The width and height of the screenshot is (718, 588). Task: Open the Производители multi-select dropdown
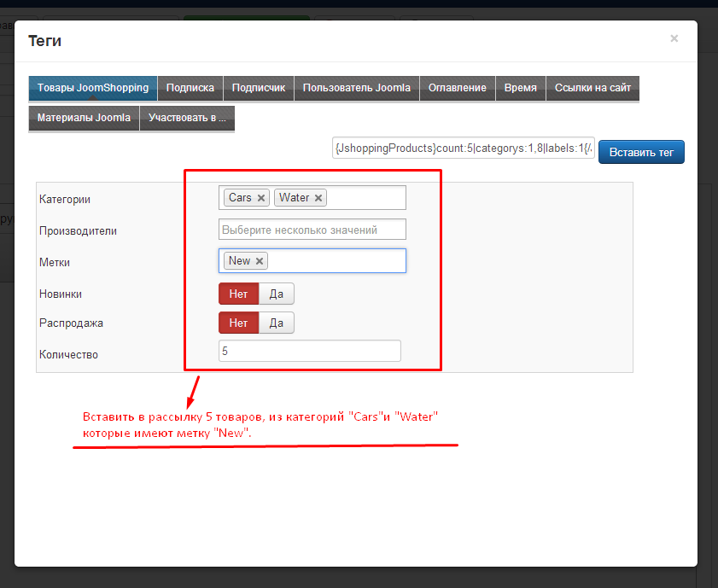pyautogui.click(x=312, y=230)
